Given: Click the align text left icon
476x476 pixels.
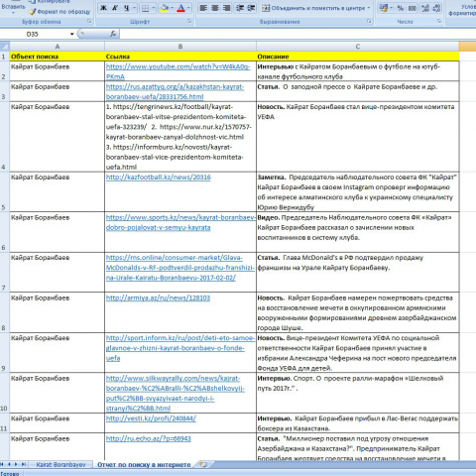Looking at the screenshot, I should click(x=203, y=8).
